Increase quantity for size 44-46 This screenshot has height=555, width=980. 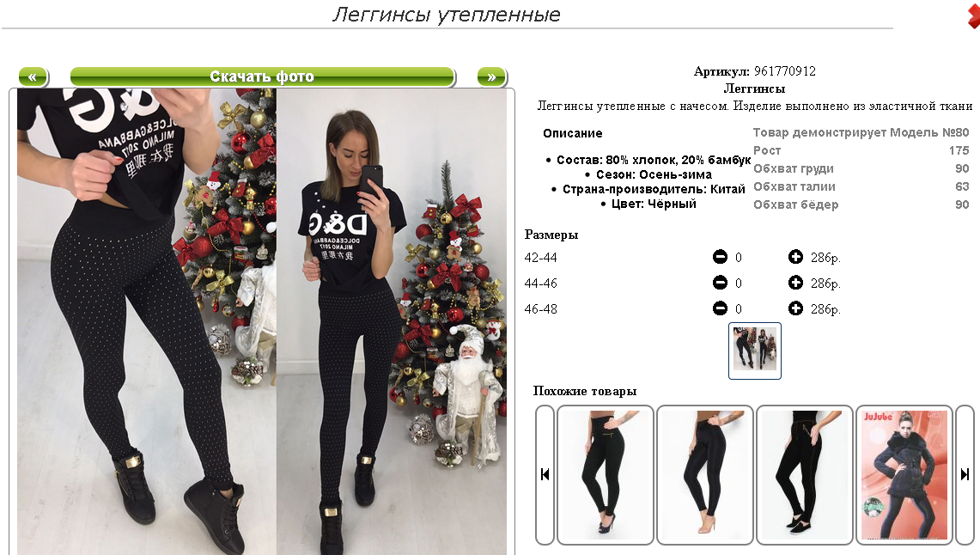point(795,283)
